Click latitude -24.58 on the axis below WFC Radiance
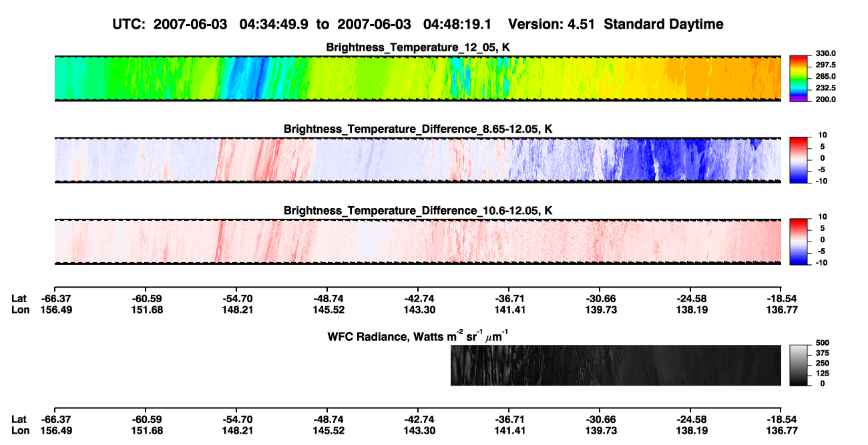The width and height of the screenshot is (868, 445). pyautogui.click(x=690, y=420)
